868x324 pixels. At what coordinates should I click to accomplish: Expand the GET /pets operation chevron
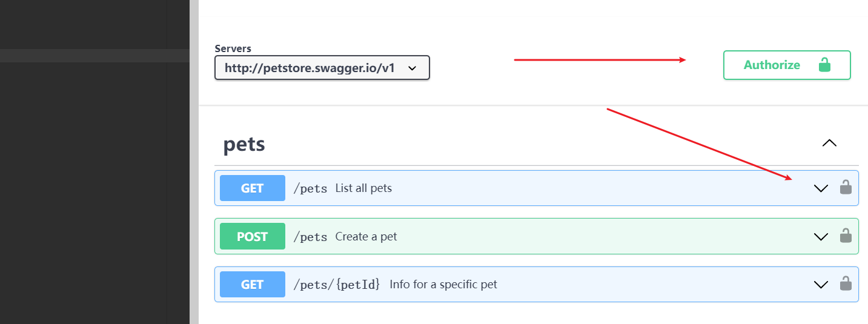coord(821,188)
